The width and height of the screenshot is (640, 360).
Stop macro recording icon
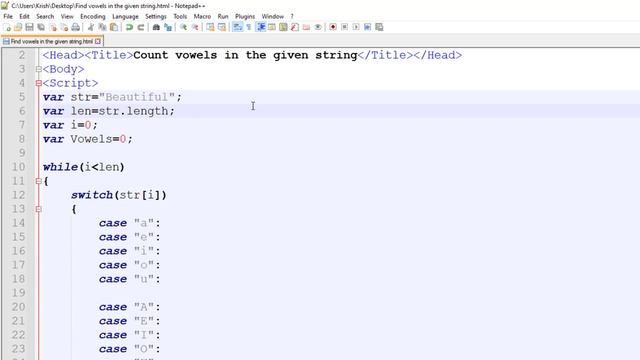coord(344,27)
